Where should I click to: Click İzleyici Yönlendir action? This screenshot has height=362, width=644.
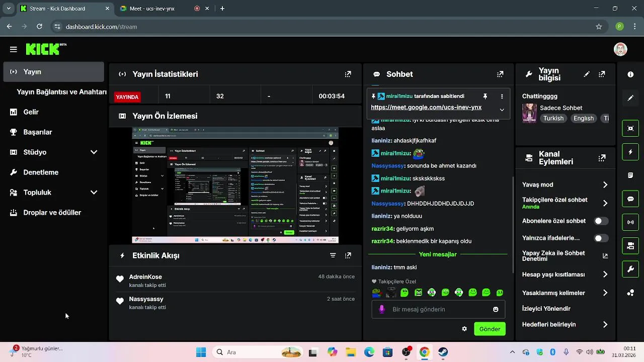[546, 309]
